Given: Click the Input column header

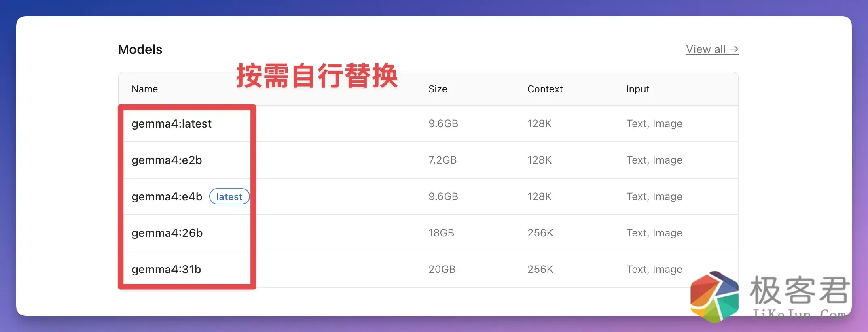Looking at the screenshot, I should point(637,89).
